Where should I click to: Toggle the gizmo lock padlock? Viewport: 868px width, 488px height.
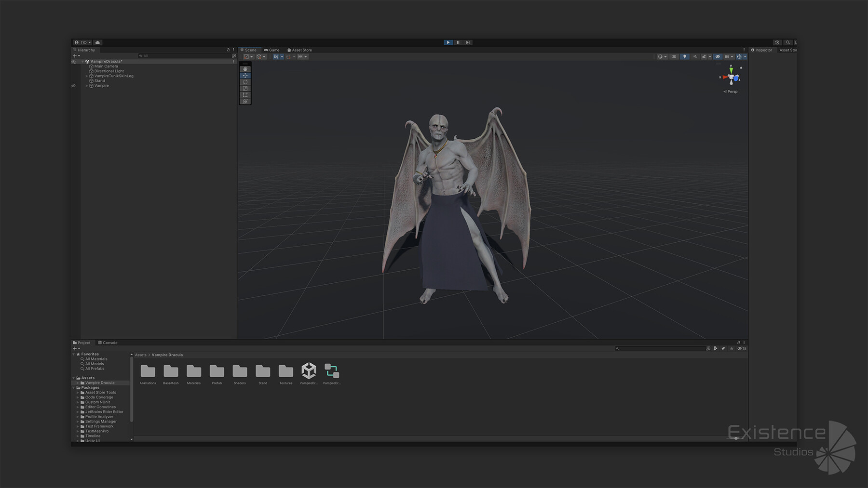click(741, 67)
